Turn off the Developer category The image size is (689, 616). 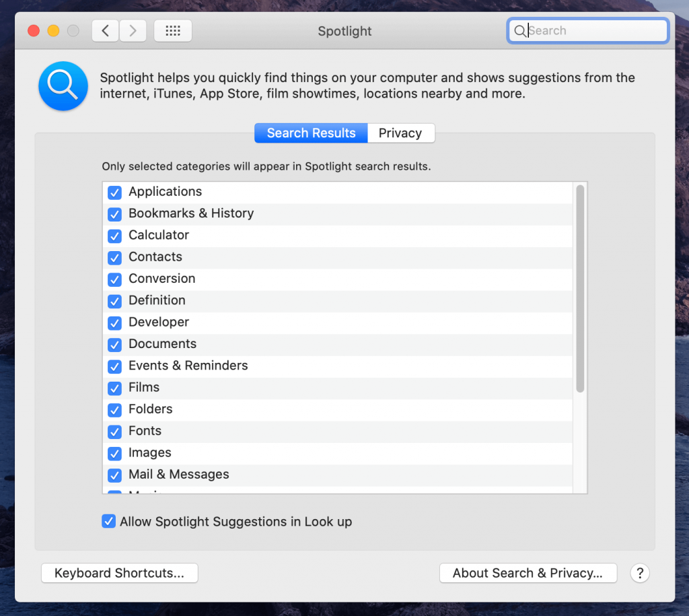click(114, 322)
